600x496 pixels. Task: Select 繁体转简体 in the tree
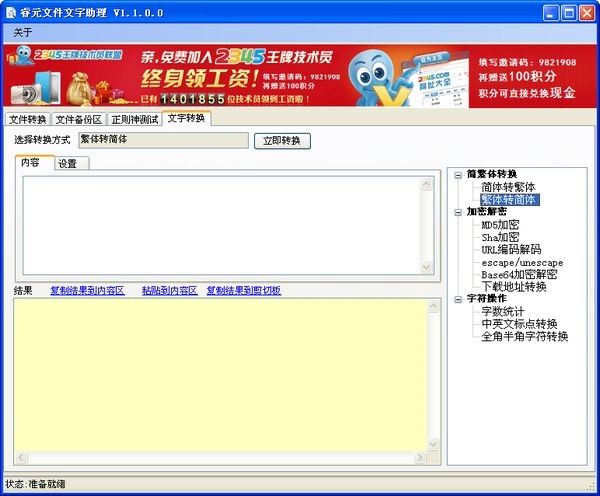(510, 199)
